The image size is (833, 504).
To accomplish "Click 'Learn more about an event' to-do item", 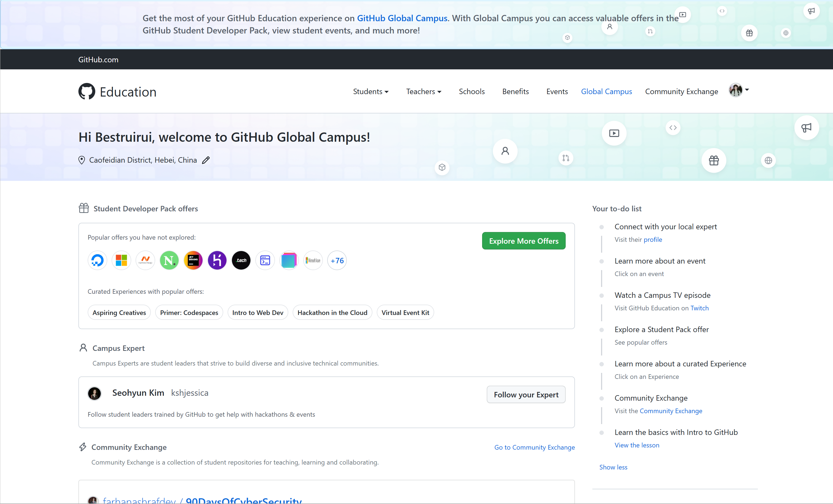I will (x=660, y=261).
